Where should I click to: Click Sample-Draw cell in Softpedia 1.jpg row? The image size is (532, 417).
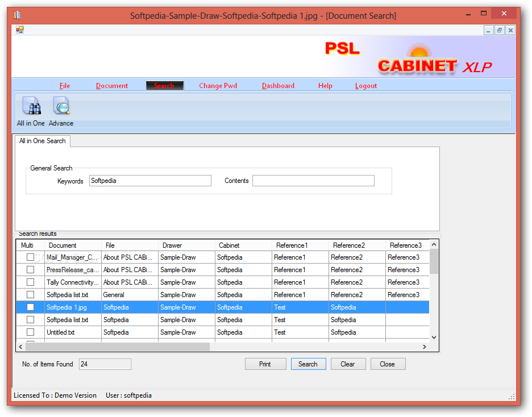[186, 307]
